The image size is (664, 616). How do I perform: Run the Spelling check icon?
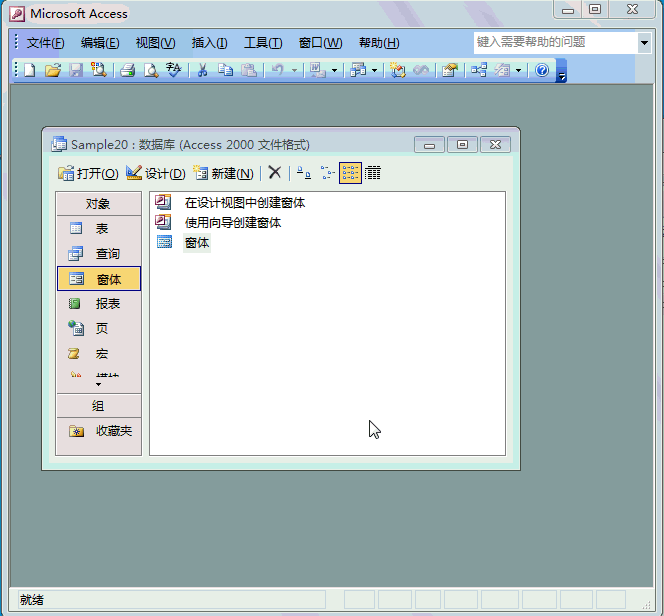point(174,70)
